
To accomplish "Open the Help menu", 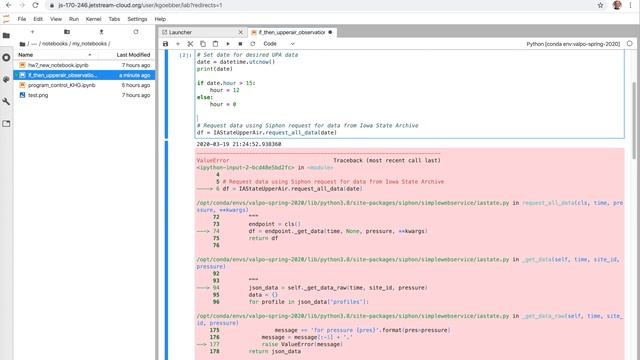I will pos(160,19).
